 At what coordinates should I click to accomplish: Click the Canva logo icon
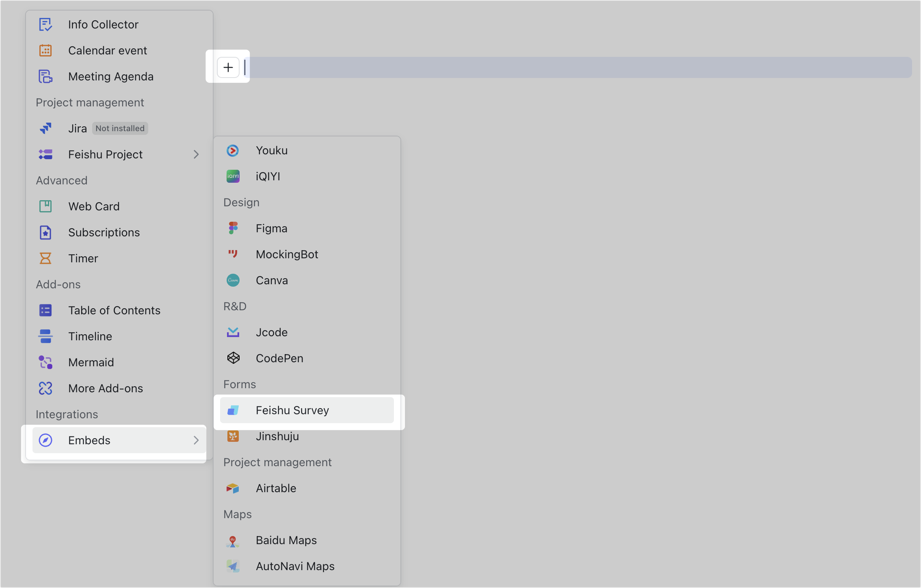233,280
